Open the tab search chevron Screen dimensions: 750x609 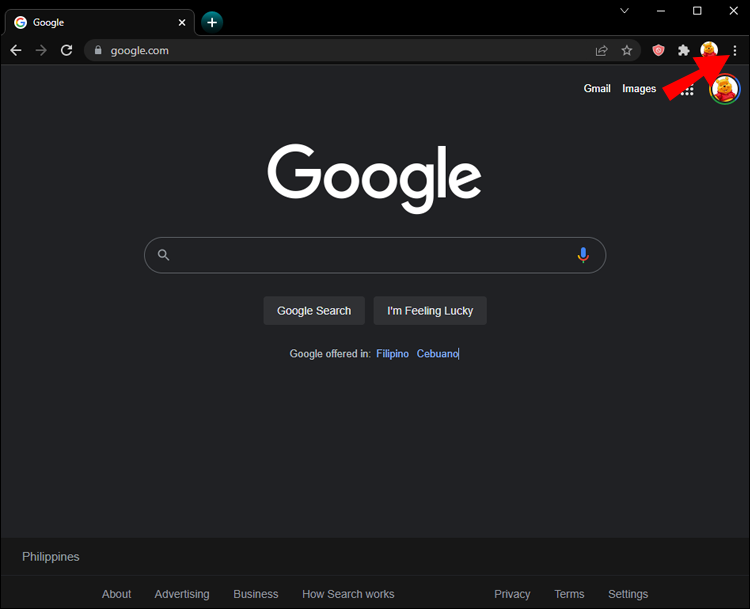624,11
